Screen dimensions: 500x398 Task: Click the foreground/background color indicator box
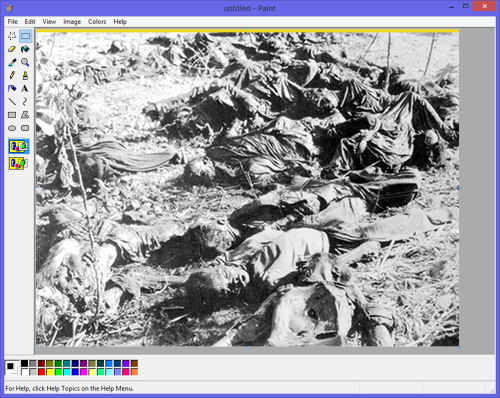[12, 368]
